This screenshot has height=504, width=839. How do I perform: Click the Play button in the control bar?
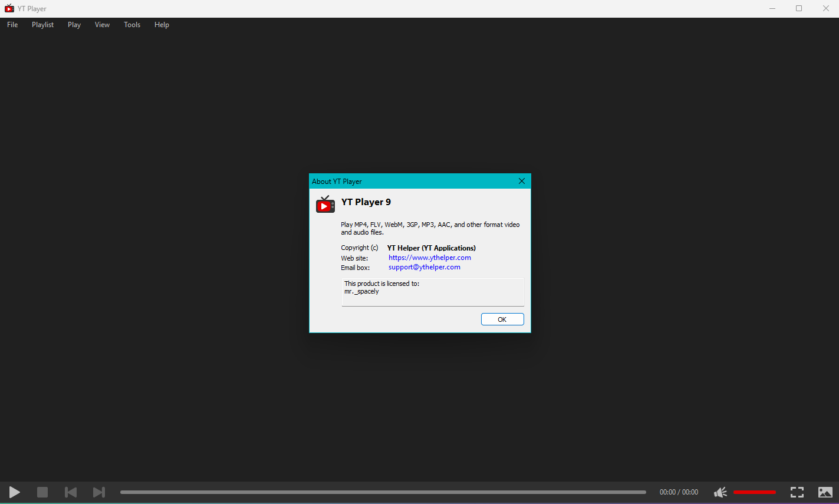15,492
